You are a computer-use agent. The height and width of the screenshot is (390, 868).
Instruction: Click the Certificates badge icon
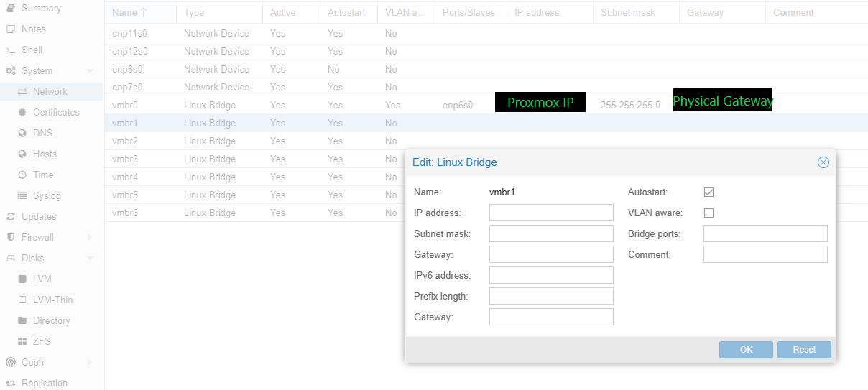coord(22,113)
